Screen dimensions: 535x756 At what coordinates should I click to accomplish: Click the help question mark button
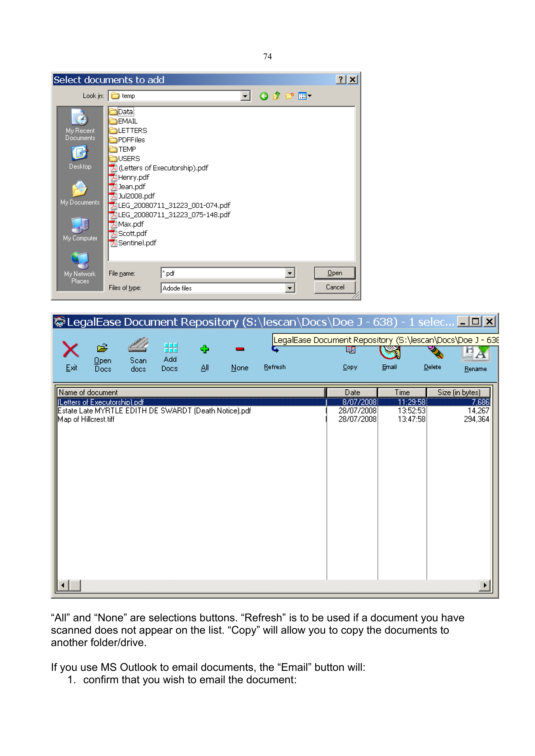[x=341, y=80]
